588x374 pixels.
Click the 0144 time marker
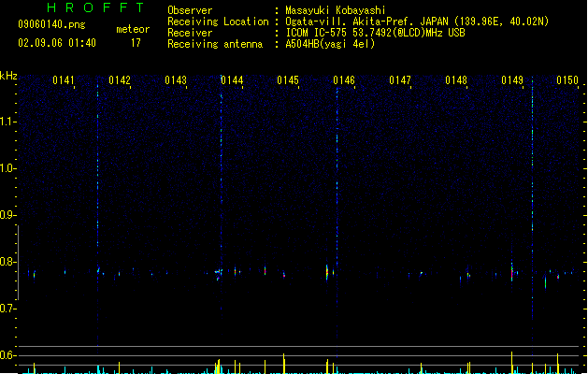tap(232, 80)
